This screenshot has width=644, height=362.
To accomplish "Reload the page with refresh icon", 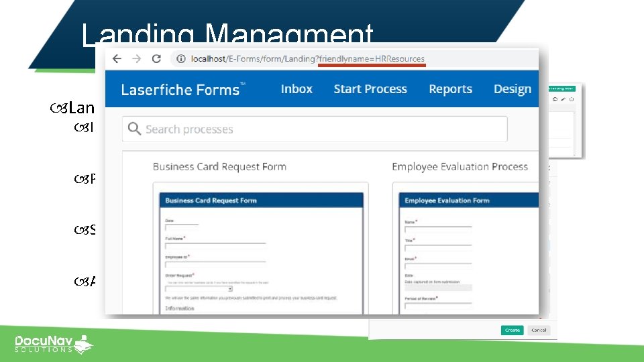I will pyautogui.click(x=156, y=59).
